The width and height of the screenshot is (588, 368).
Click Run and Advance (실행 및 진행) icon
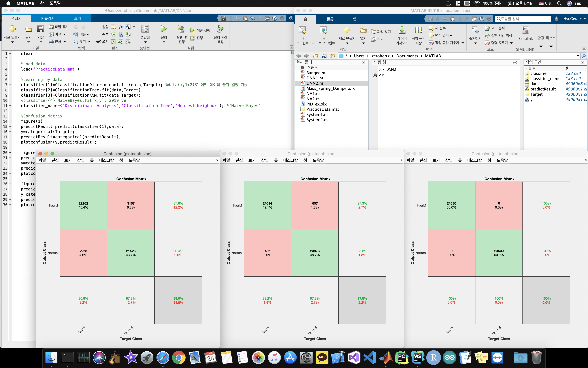tap(181, 29)
